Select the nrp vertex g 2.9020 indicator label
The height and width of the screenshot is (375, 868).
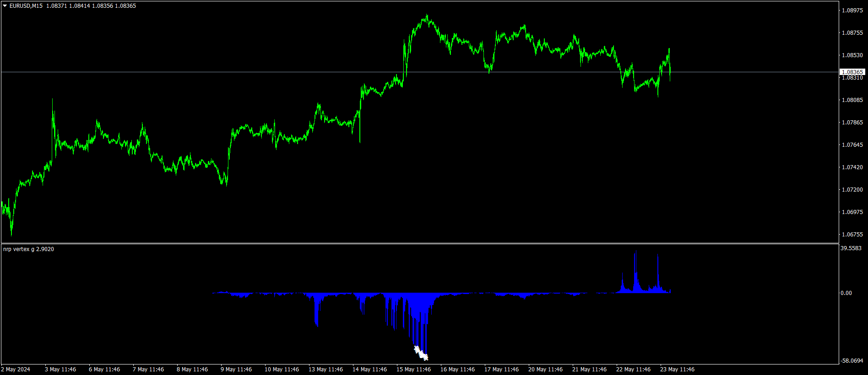pyautogui.click(x=28, y=249)
